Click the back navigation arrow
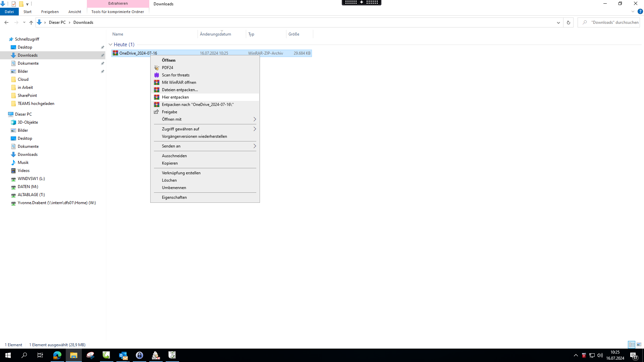 (6, 22)
